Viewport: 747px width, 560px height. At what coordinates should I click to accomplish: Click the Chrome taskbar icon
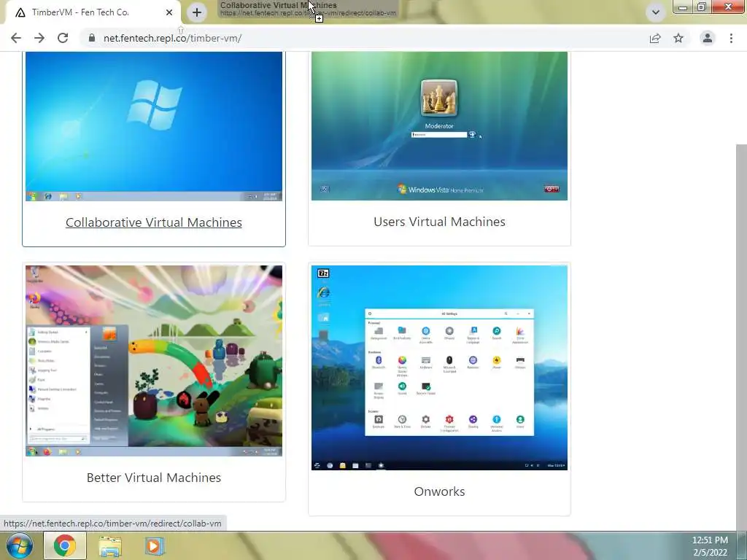(65, 545)
